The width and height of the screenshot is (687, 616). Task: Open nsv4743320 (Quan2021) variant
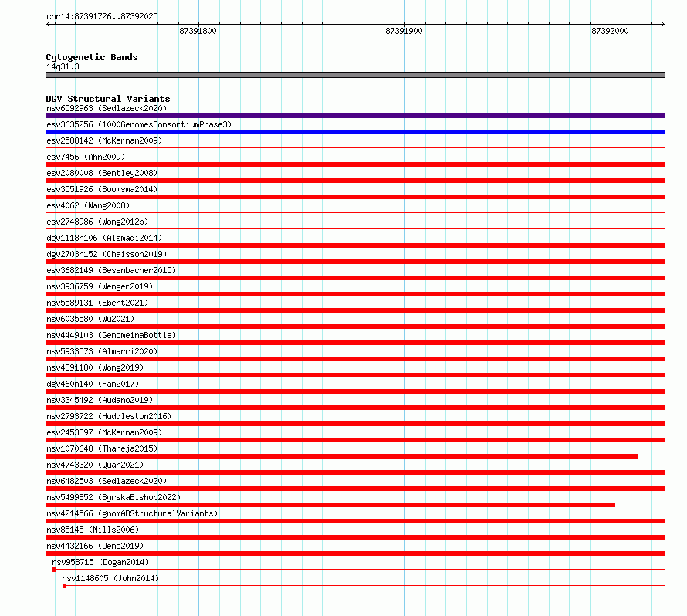pos(95,465)
